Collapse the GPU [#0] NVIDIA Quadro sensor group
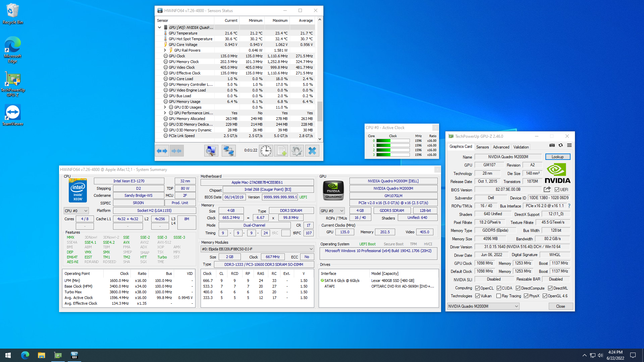644x362 pixels. pyautogui.click(x=159, y=27)
